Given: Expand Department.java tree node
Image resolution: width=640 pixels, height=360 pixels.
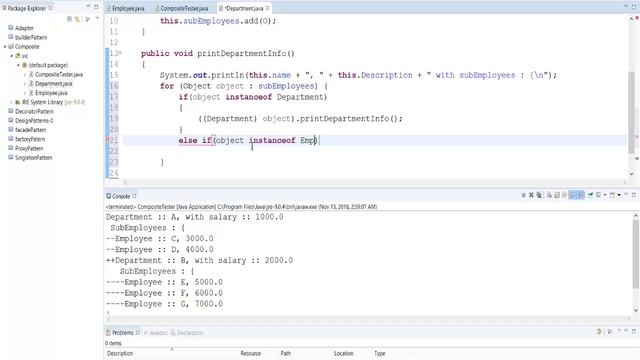Looking at the screenshot, I should click(25, 84).
